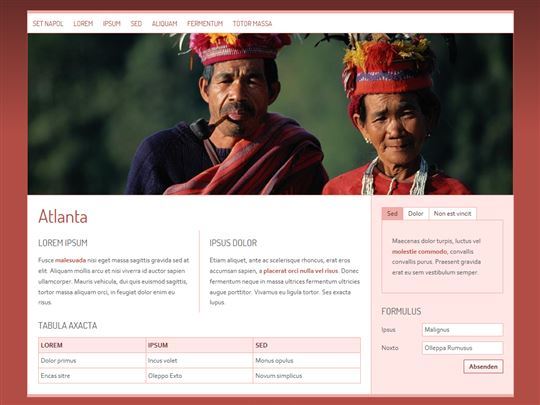
Task: Focus the Ipsus input field
Action: click(463, 330)
